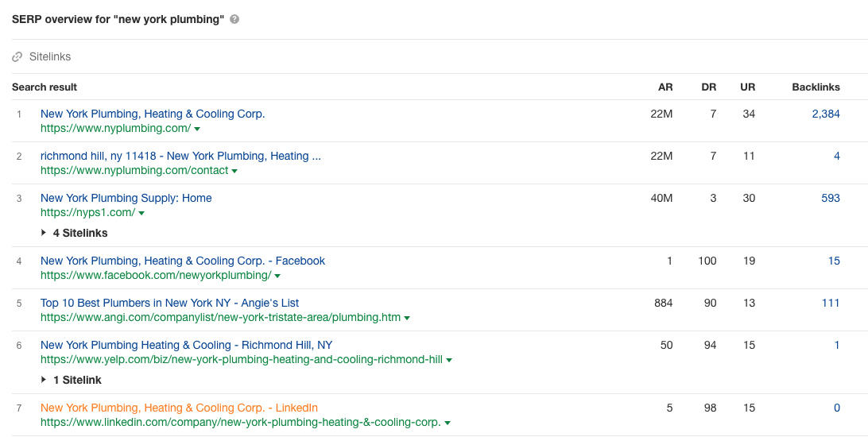The width and height of the screenshot is (868, 437).
Task: Open Top 10 Best Plumbers Angie's List result
Action: click(x=169, y=304)
